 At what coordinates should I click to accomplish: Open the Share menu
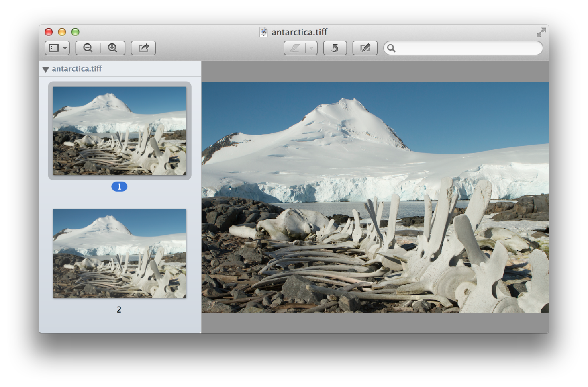[x=143, y=48]
